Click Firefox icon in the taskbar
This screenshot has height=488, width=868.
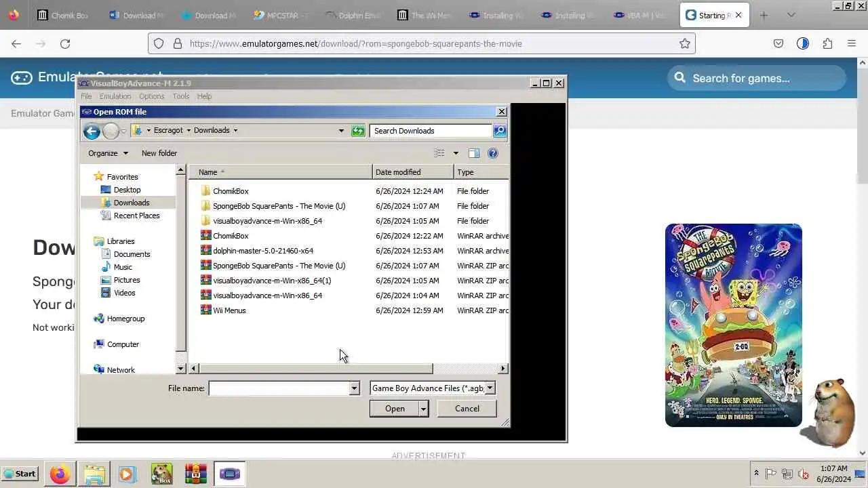(60, 474)
